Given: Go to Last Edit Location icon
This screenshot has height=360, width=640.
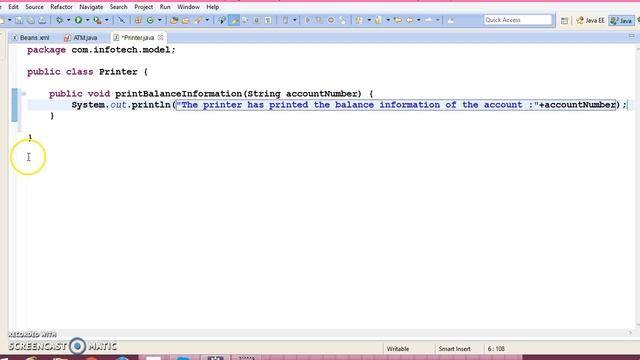Looking at the screenshot, I should click(x=397, y=20).
